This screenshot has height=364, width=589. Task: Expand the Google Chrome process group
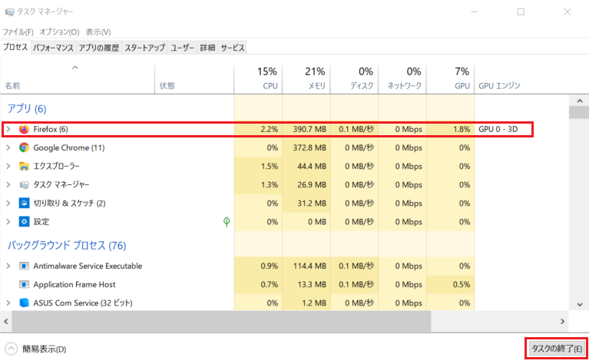(x=8, y=147)
